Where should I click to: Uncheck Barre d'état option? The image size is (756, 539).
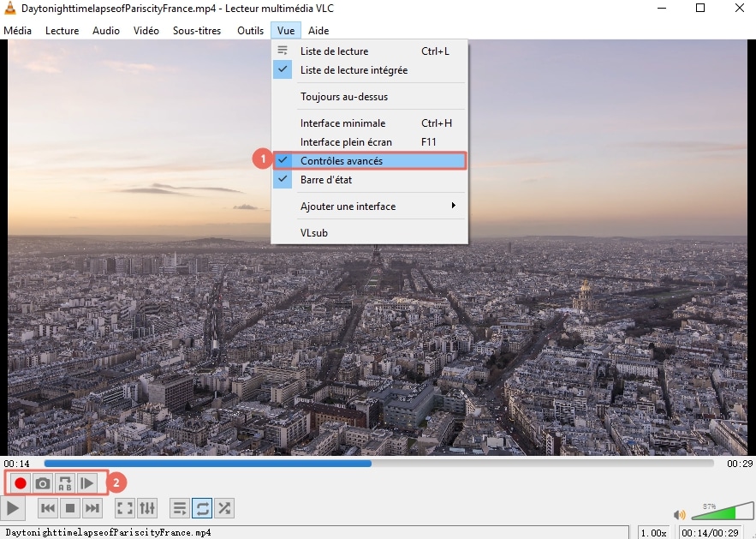(x=370, y=179)
